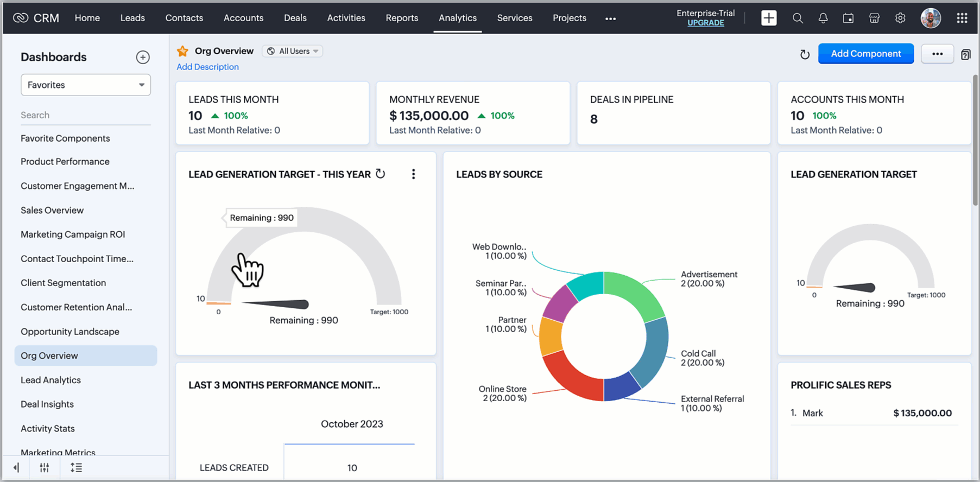
Task: Go to the Leads tab
Action: coord(132,18)
